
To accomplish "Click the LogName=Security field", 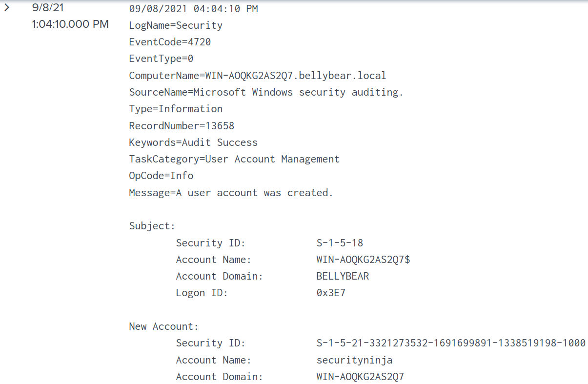I will 176,25.
